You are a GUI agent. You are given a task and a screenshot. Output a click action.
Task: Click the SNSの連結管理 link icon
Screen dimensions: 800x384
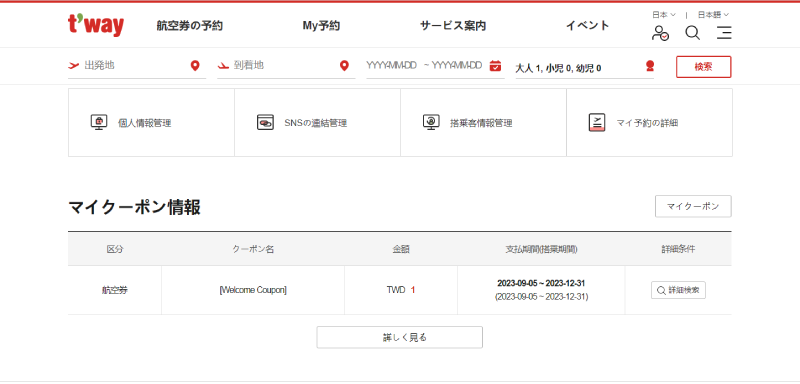click(265, 122)
